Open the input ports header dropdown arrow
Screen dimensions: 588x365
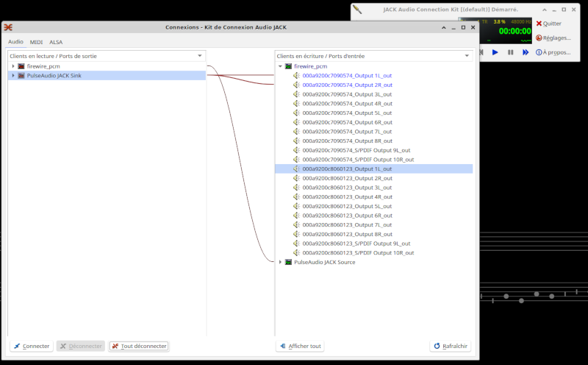tap(467, 56)
